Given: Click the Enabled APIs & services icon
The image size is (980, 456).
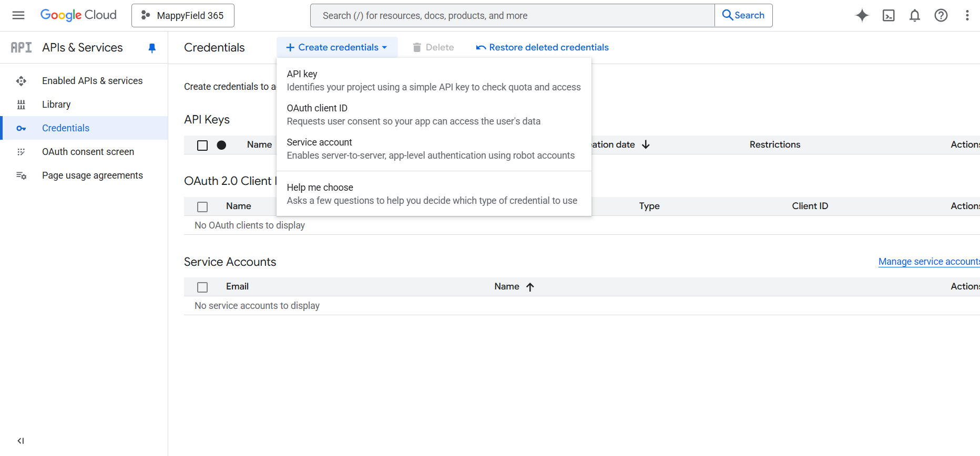Looking at the screenshot, I should 21,81.
